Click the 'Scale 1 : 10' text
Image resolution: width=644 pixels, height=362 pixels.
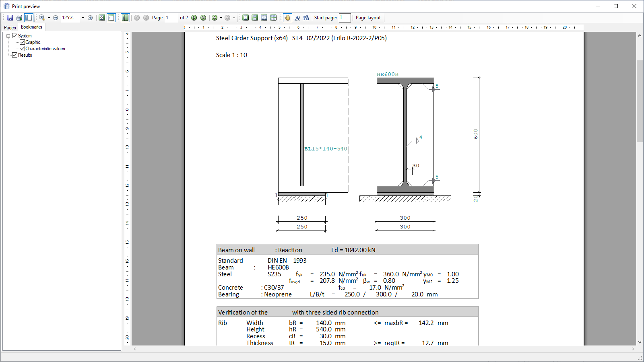click(x=231, y=55)
